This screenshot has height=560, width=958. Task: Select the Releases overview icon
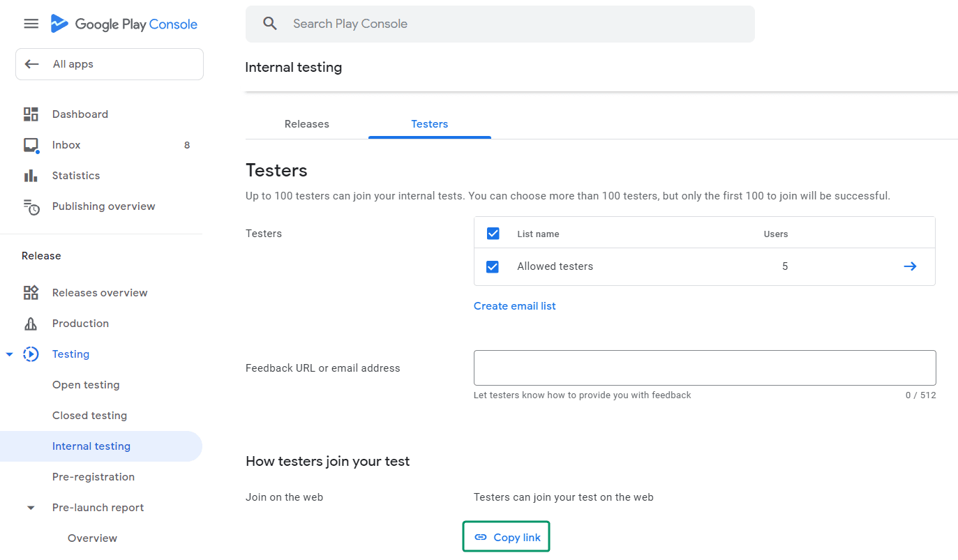coord(31,292)
